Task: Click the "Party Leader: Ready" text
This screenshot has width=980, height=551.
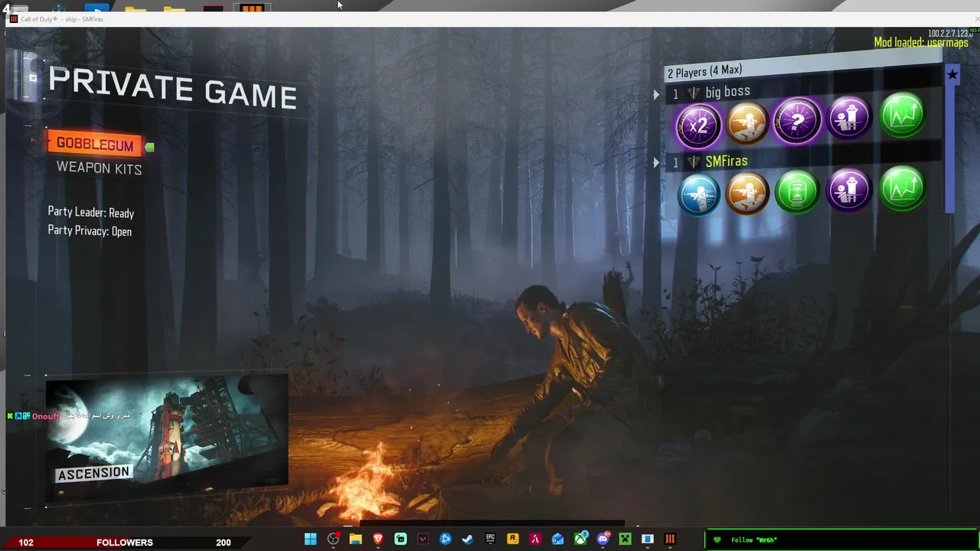Action: 90,213
